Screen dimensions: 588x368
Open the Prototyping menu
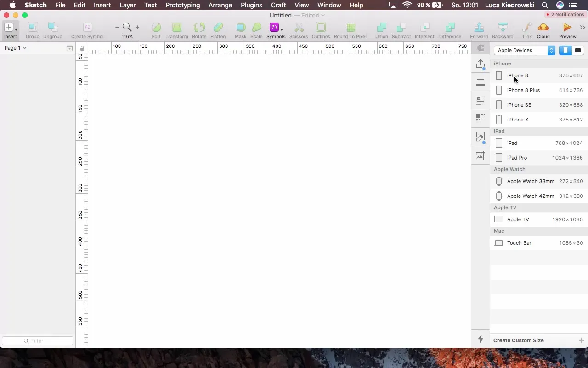coord(182,5)
